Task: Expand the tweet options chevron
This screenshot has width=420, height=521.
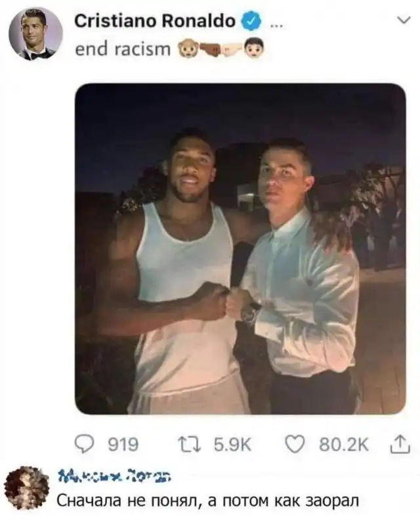Action: (404, 20)
